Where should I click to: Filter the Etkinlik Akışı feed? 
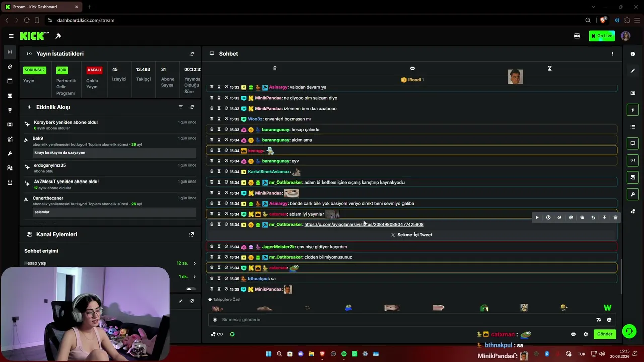click(181, 107)
